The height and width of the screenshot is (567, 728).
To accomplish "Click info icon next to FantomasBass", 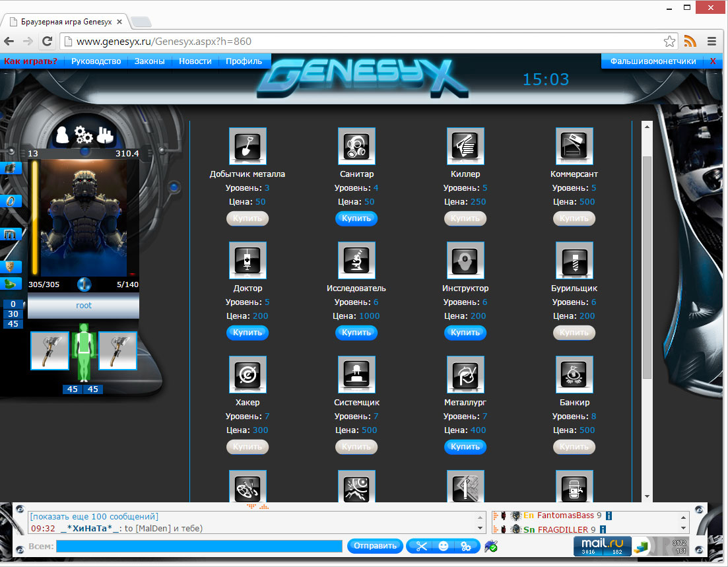I will pos(609,516).
